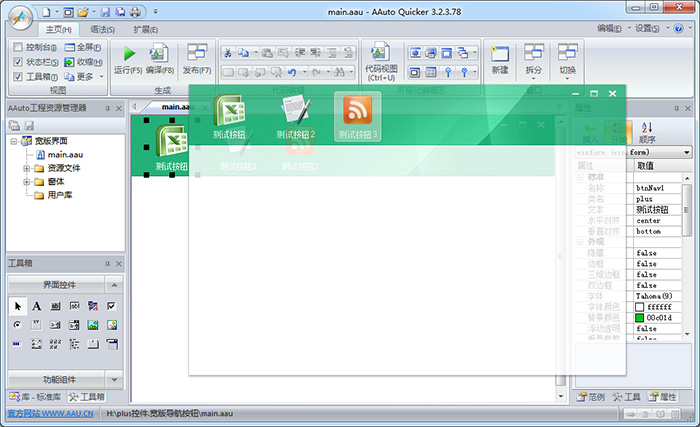Toggle the 状态栏 (status bar) checkbox
Screen dimensions: 700x427
point(19,62)
